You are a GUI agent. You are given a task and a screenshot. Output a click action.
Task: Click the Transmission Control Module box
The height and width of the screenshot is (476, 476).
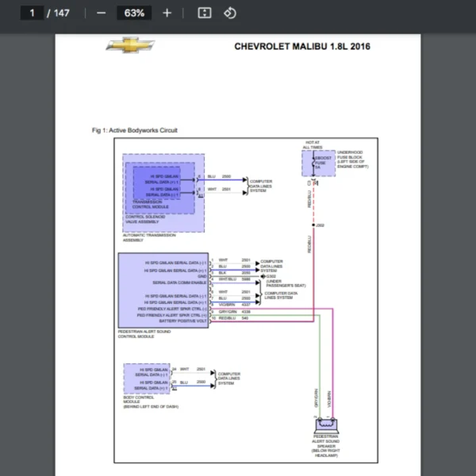155,187
